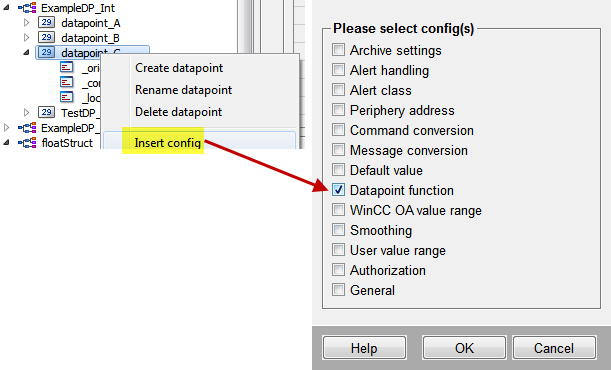Click the TestDP integer type icon
Viewport: 611px width, 370px height.
point(46,113)
